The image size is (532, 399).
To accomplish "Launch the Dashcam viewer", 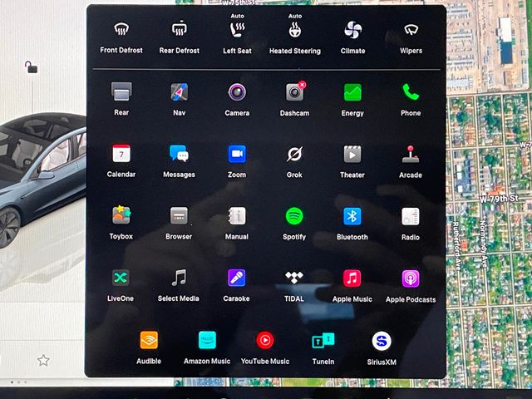I will (294, 92).
